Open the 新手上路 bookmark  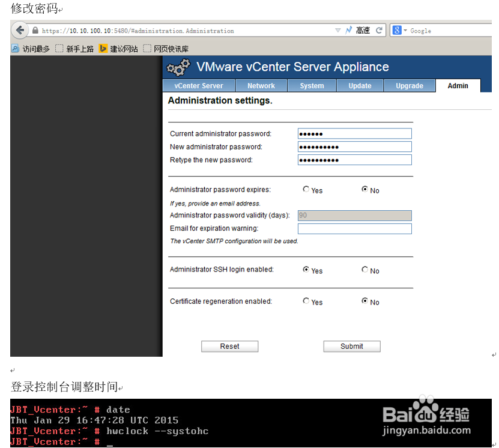pos(74,49)
